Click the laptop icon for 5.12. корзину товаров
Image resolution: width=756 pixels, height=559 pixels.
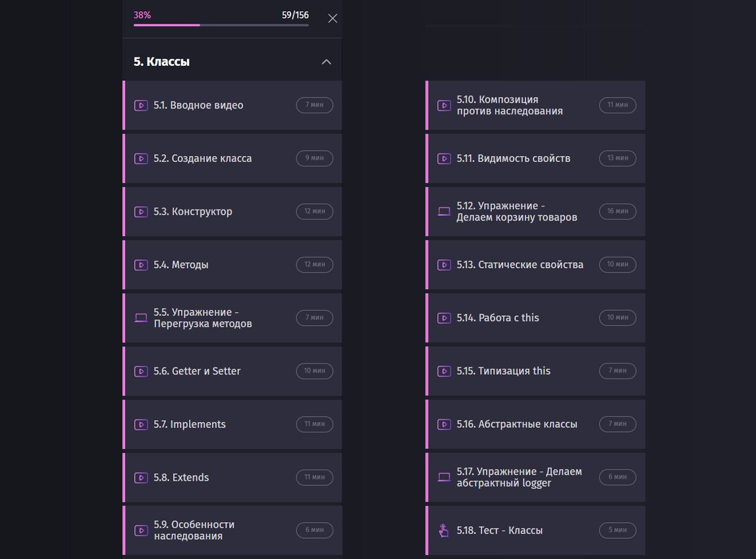pos(444,211)
